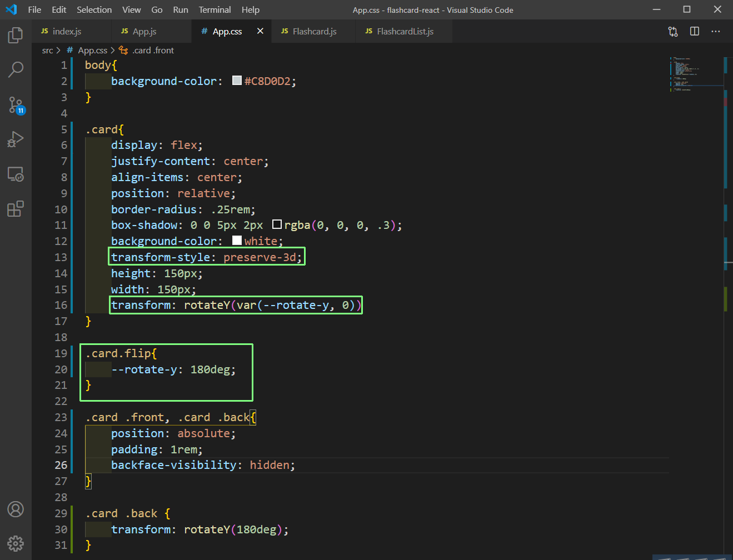The image size is (733, 560).
Task: Open the Search view
Action: click(x=16, y=70)
